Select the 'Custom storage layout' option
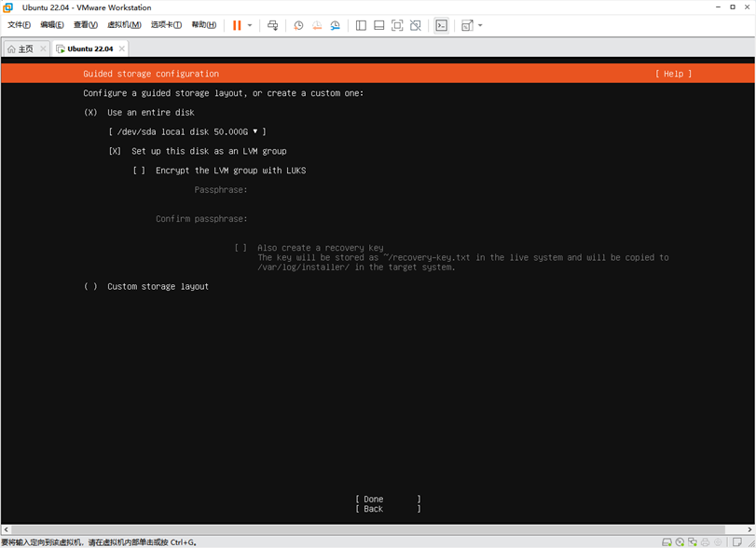 click(x=146, y=286)
